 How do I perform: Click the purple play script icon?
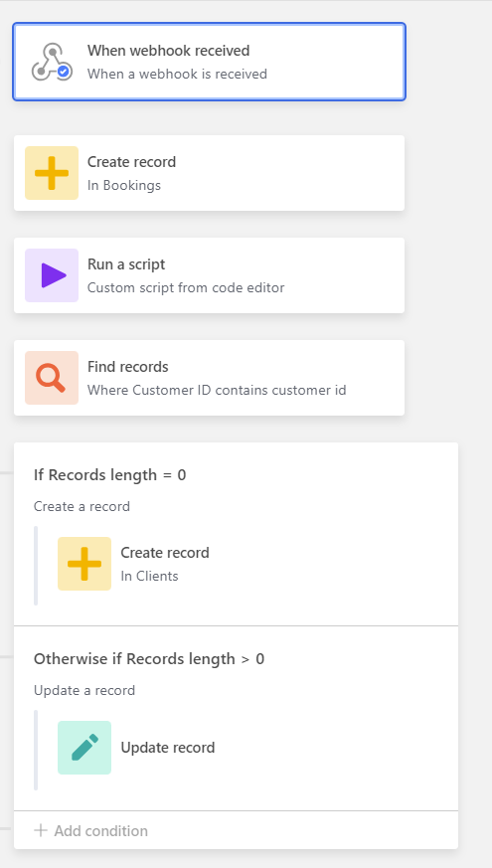point(52,275)
